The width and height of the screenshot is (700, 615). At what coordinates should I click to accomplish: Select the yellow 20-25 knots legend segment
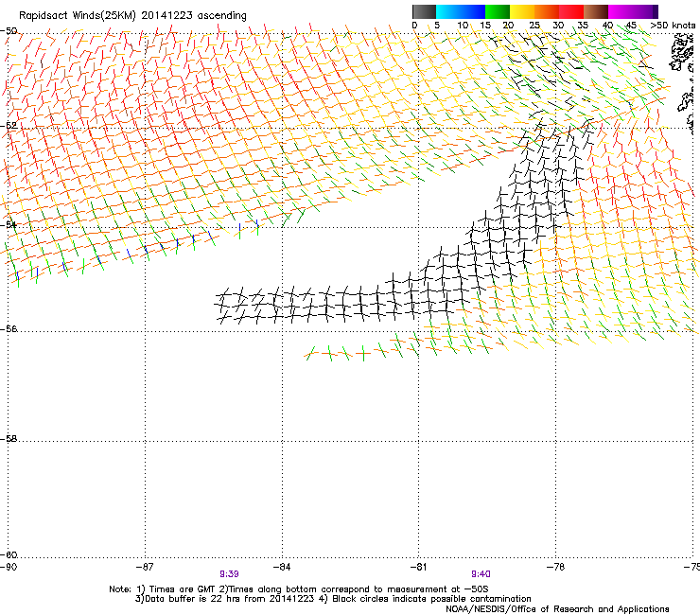click(522, 11)
